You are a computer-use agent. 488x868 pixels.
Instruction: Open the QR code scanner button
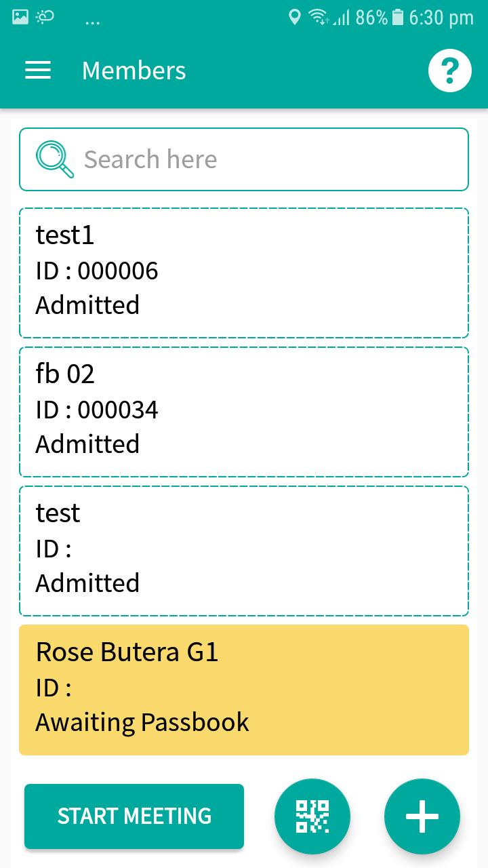pos(312,816)
